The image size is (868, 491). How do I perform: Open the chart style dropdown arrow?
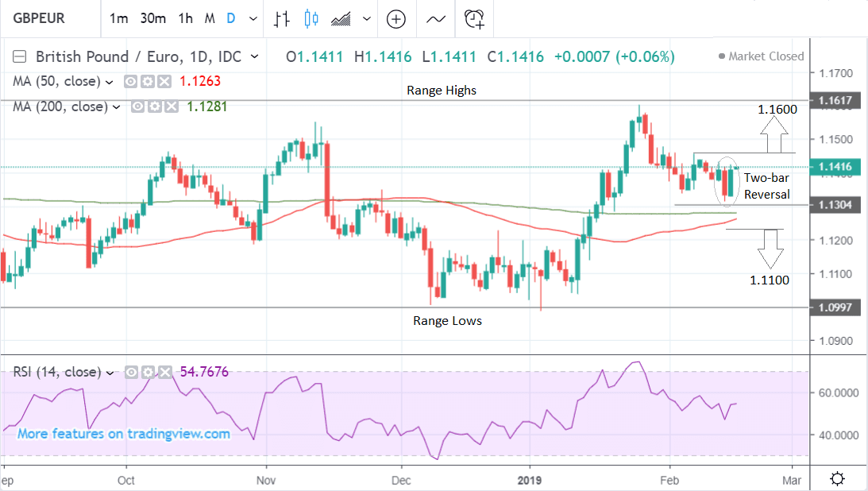click(366, 18)
